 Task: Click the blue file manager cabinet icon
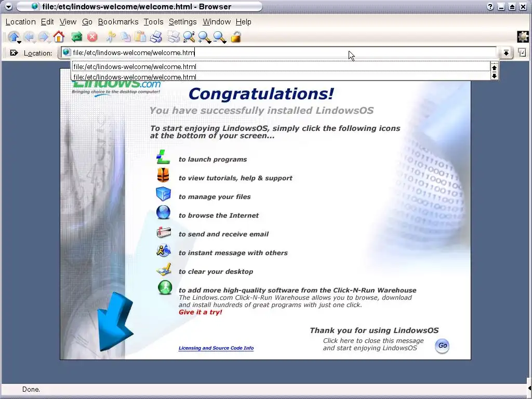[163, 194]
